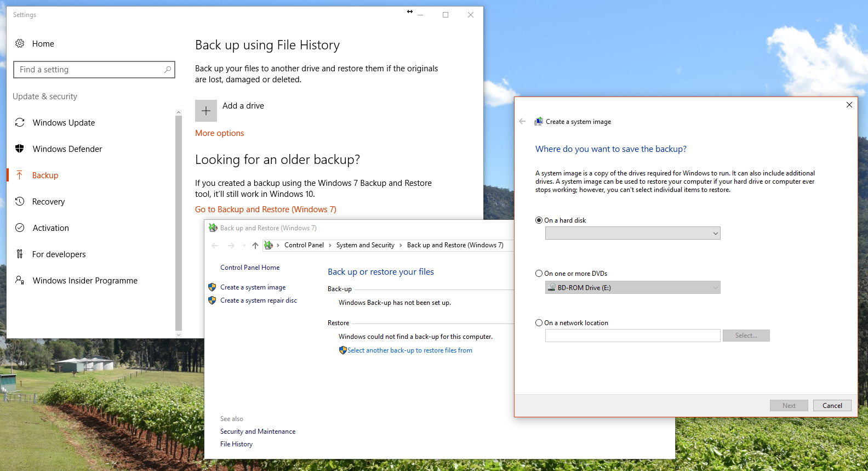Open the BD-ROM Drive (E:) dropdown

point(632,287)
